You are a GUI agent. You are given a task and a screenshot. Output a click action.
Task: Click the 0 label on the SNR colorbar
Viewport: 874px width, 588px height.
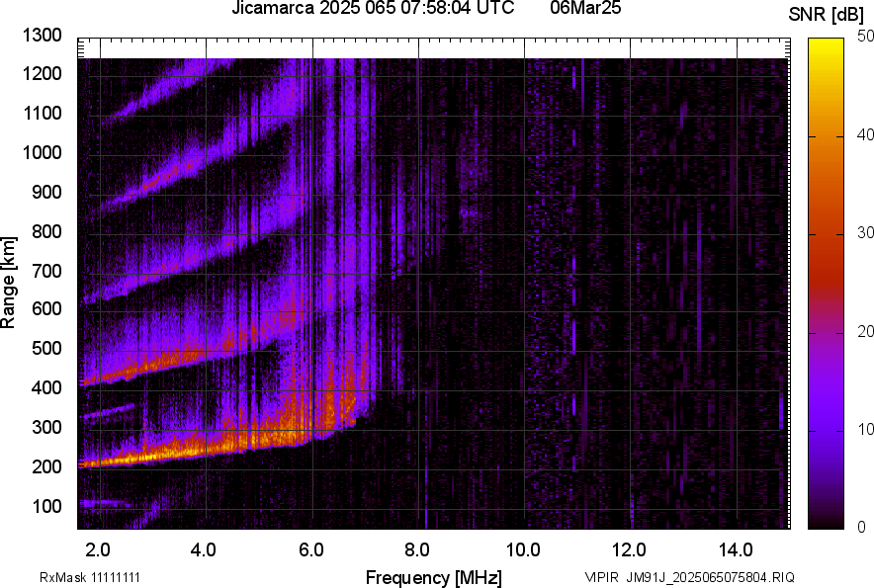[862, 527]
